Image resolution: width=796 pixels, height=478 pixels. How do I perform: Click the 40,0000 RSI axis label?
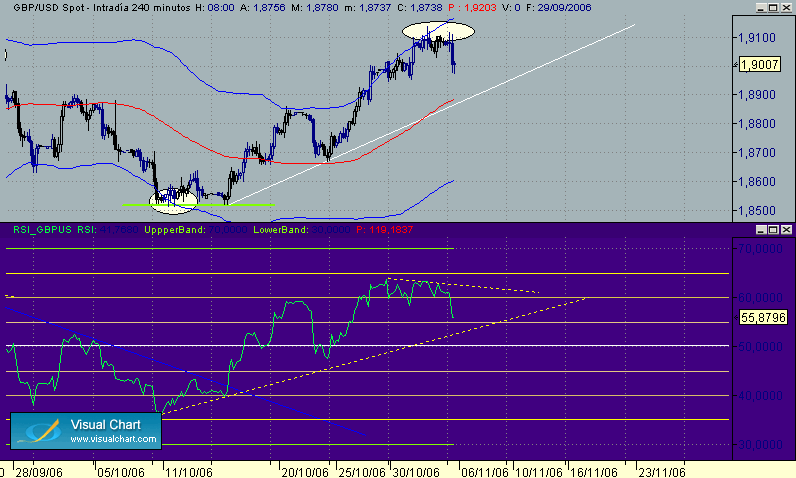point(760,395)
